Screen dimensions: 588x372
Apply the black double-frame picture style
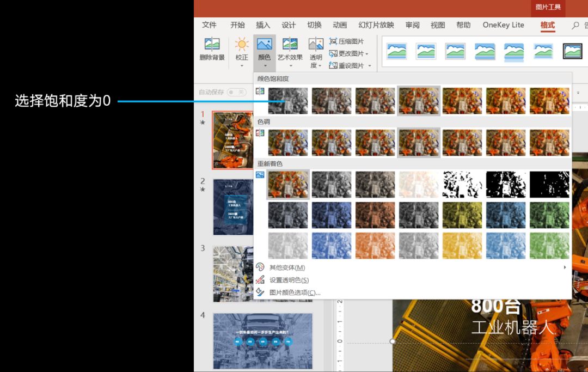[572, 51]
